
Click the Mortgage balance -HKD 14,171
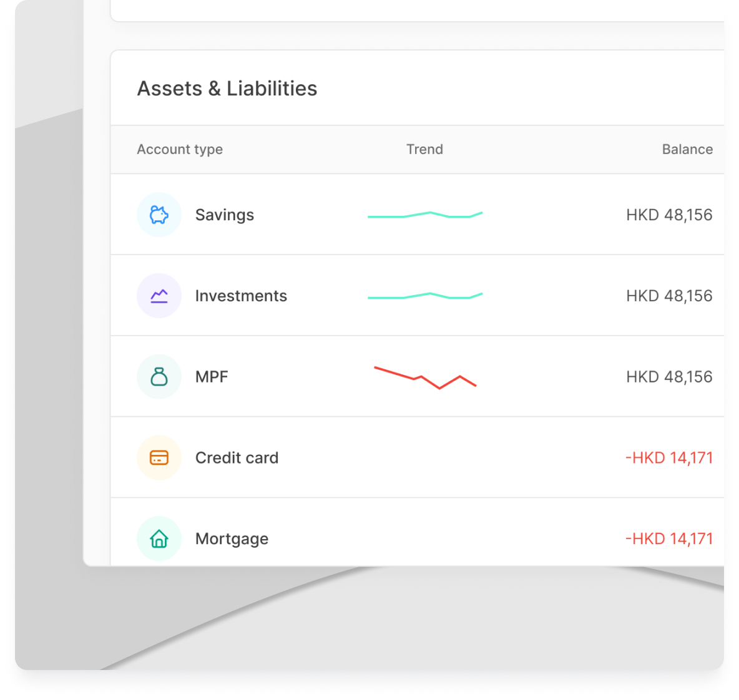coord(668,539)
